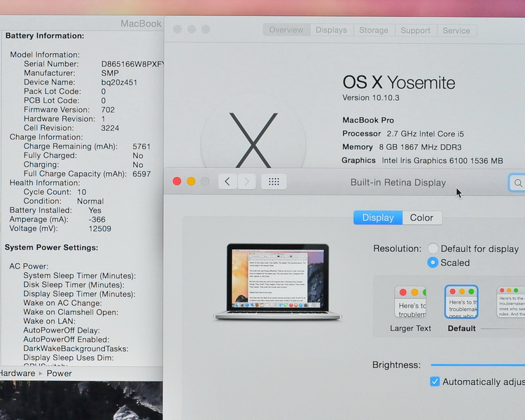525x420 pixels.
Task: Choose the Default scaling thumbnail
Action: 461,302
